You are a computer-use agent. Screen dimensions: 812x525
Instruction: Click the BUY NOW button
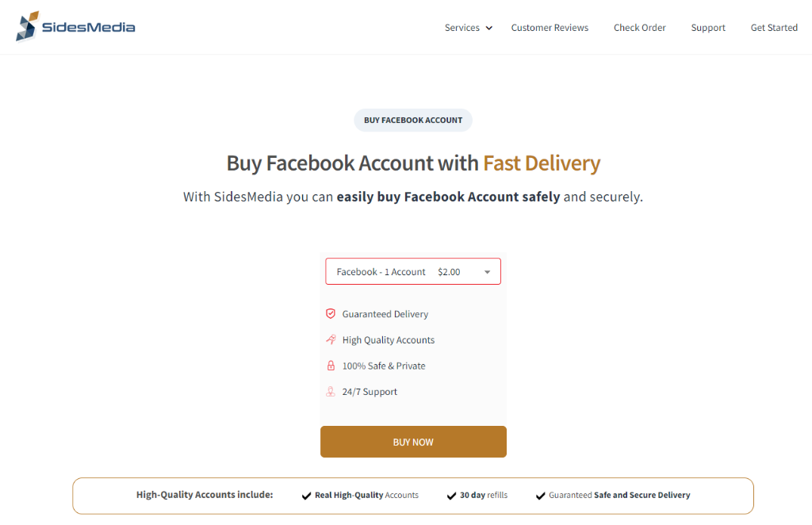(x=413, y=442)
